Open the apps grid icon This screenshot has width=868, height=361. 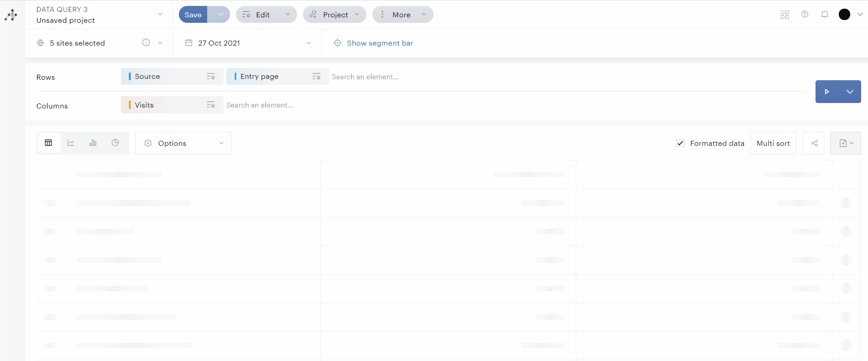(x=784, y=15)
